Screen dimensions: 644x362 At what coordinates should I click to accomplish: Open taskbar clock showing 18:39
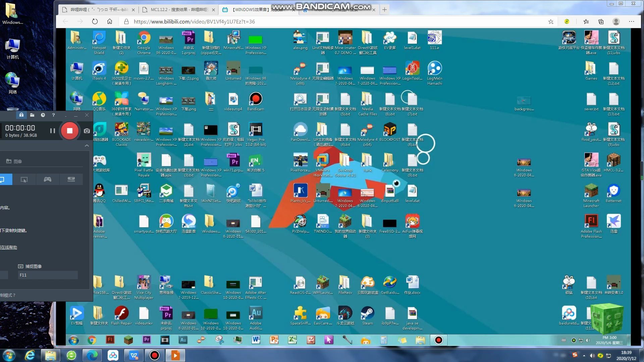pos(626,355)
